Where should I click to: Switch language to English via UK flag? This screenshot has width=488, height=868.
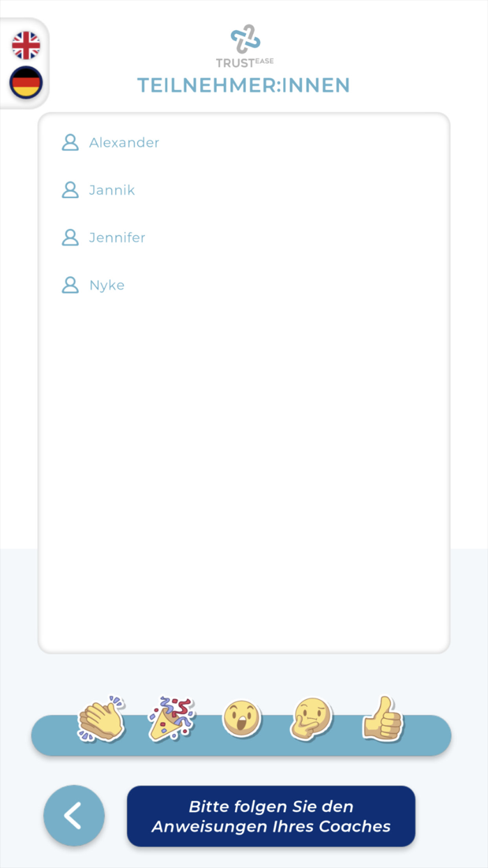coord(26,45)
